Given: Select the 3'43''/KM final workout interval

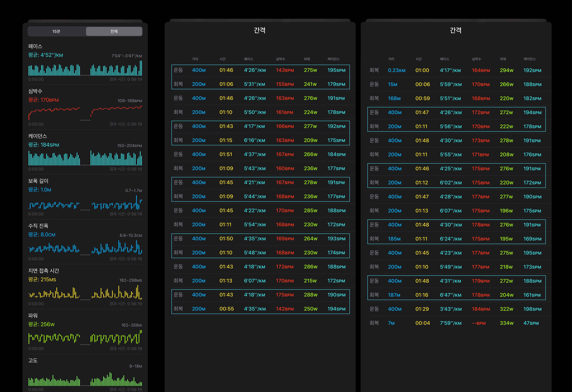Looking at the screenshot, I should pyautogui.click(x=456, y=309).
